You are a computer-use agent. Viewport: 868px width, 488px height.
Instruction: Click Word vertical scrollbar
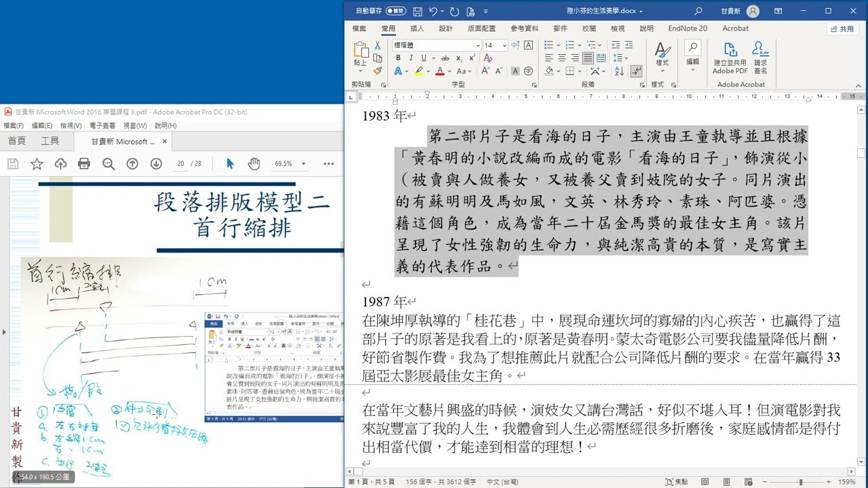pyautogui.click(x=861, y=285)
